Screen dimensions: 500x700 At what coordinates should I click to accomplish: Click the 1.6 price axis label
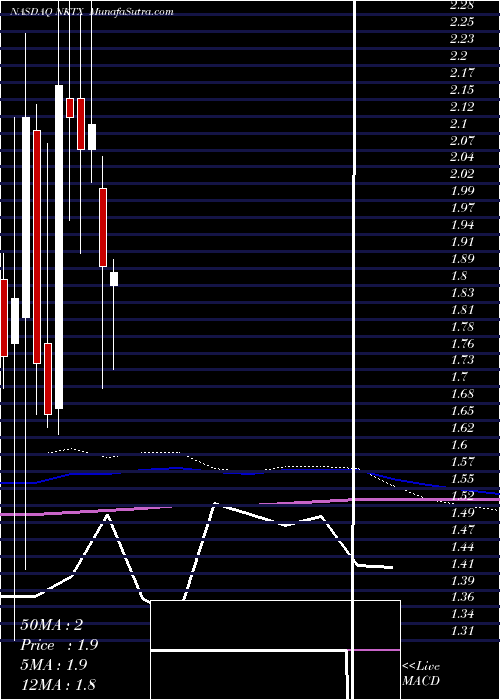(459, 445)
